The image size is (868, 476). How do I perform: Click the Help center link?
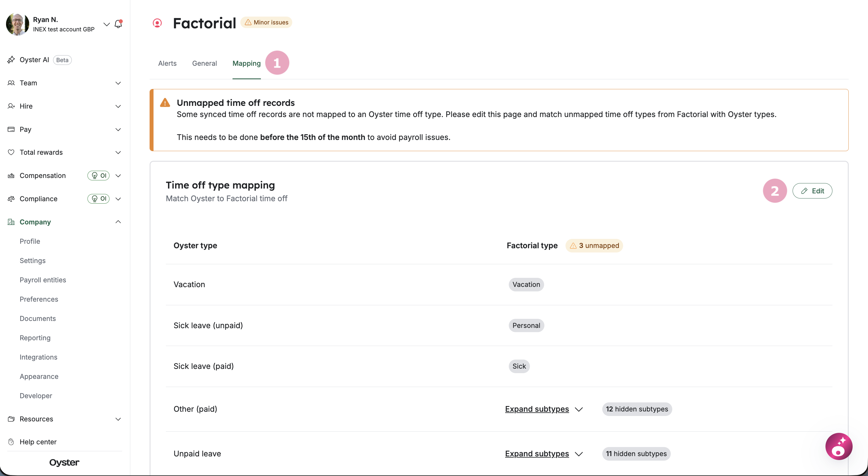pos(38,442)
